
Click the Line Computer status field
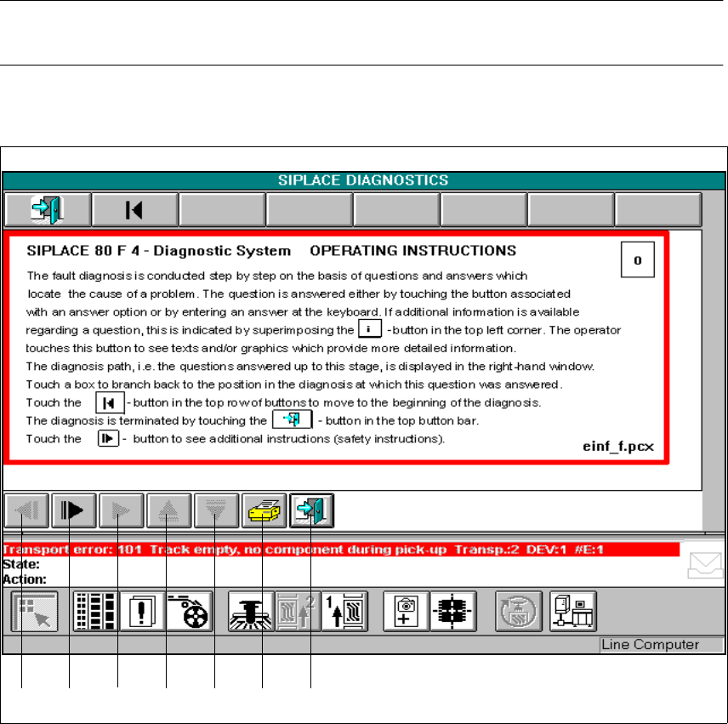(x=661, y=645)
